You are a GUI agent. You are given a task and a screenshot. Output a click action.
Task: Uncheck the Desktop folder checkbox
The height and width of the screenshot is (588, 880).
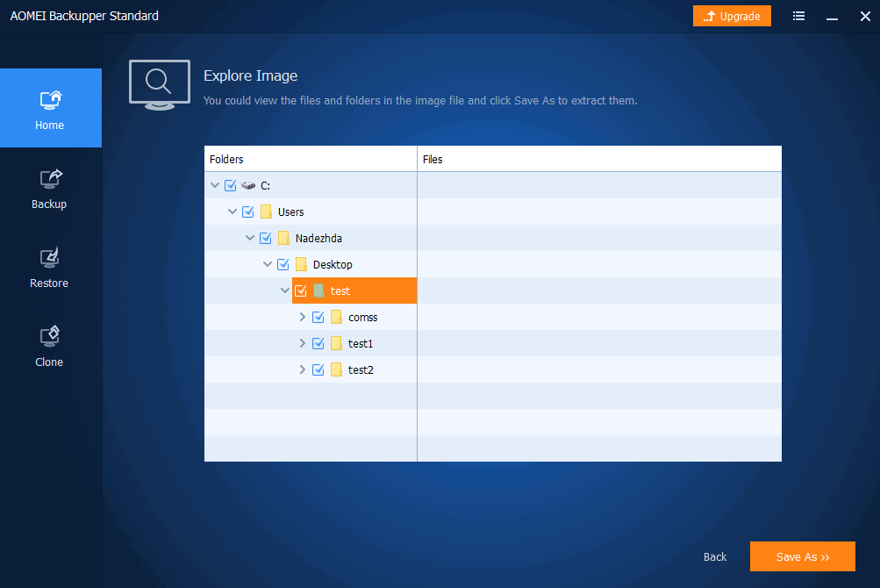click(x=283, y=264)
